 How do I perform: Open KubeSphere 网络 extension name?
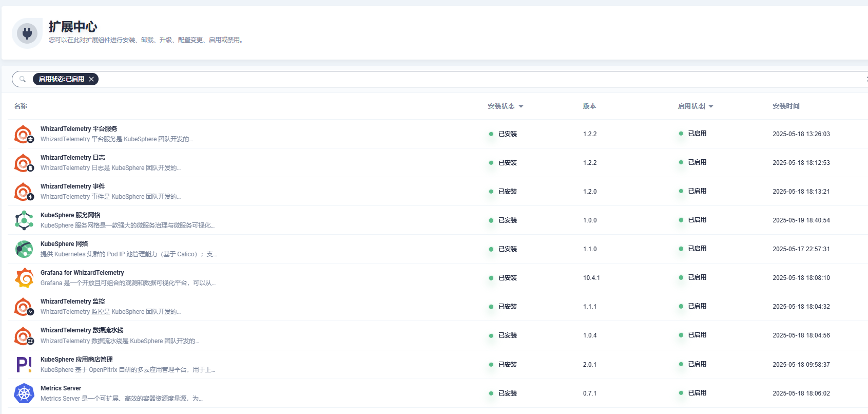(64, 244)
